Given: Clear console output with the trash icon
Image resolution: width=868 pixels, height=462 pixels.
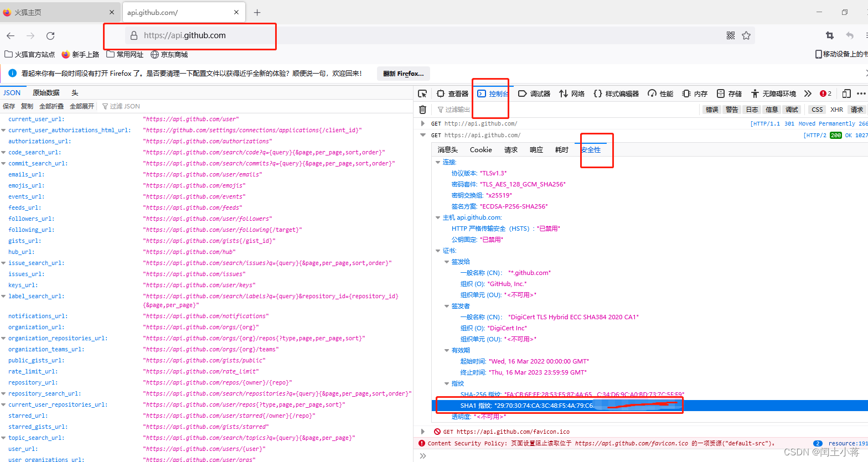Looking at the screenshot, I should [423, 110].
